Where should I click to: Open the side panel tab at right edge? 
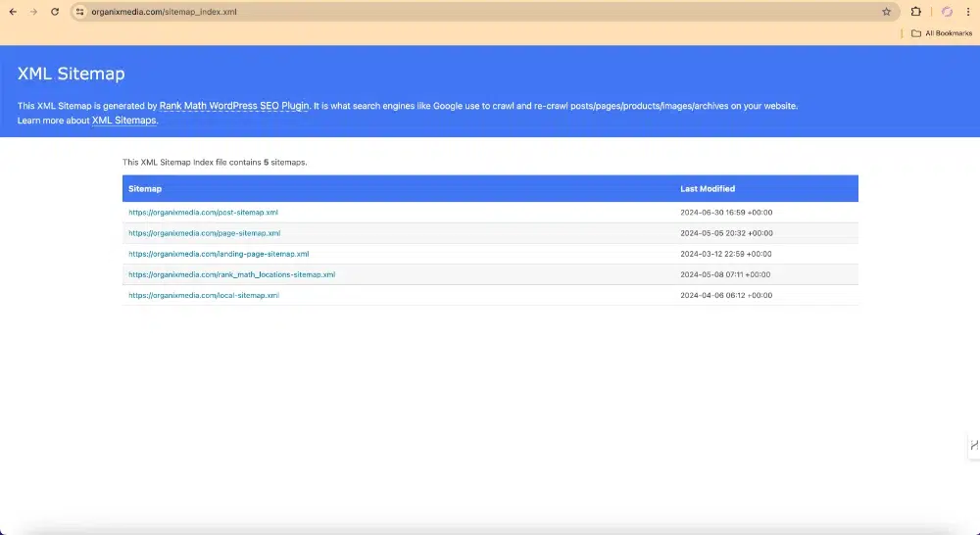pos(974,446)
